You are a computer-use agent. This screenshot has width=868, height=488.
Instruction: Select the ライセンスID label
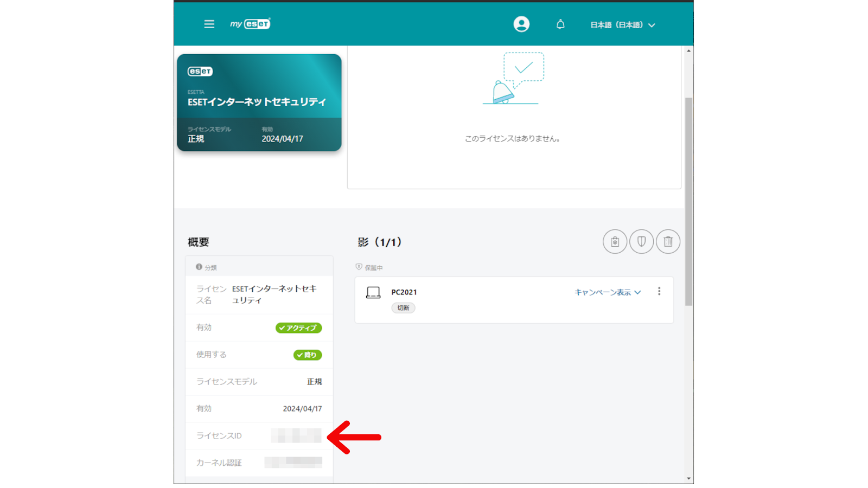click(219, 436)
